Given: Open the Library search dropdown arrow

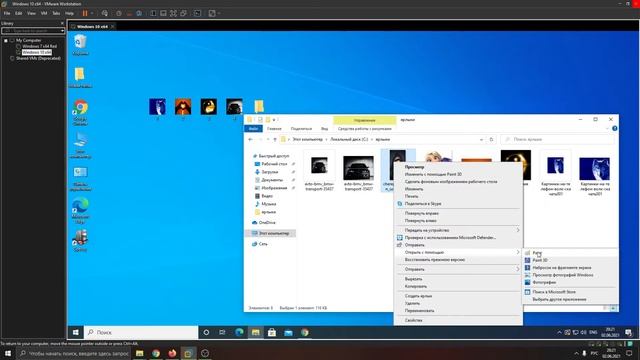Looking at the screenshot, I should [62, 31].
